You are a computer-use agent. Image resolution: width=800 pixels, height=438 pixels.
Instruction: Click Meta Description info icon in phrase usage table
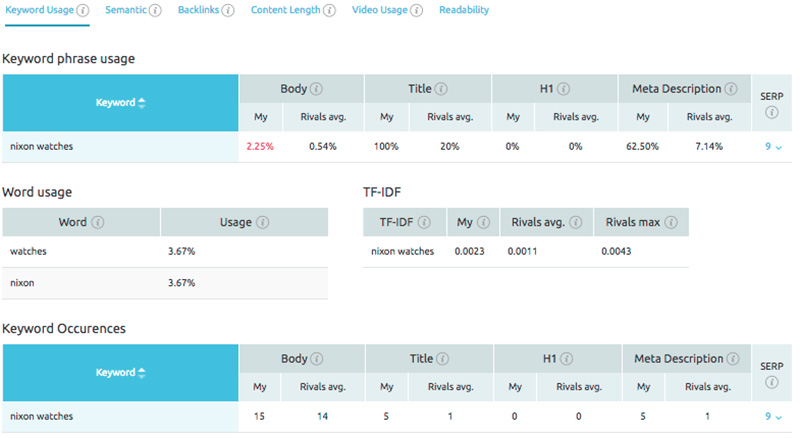click(x=731, y=89)
